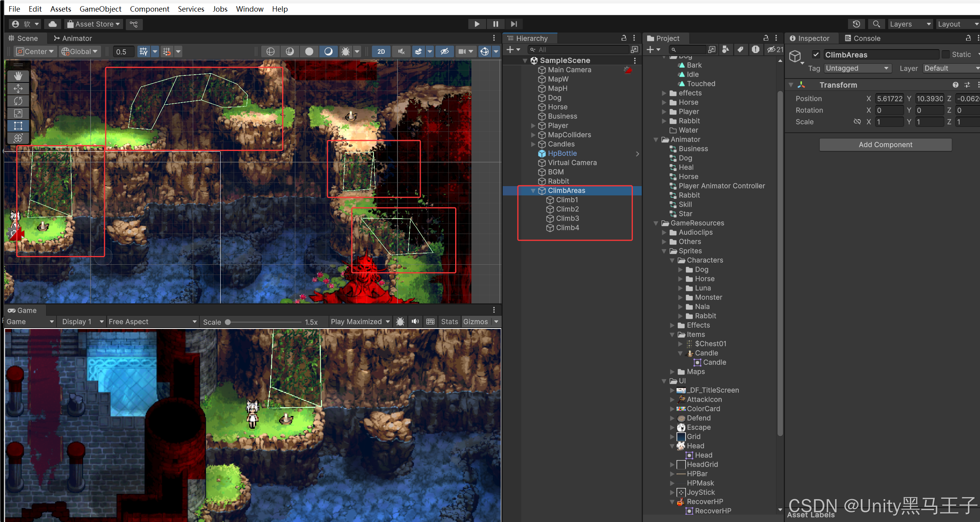Expand the MapColliders object
Viewport: 980px width, 522px height.
point(533,135)
